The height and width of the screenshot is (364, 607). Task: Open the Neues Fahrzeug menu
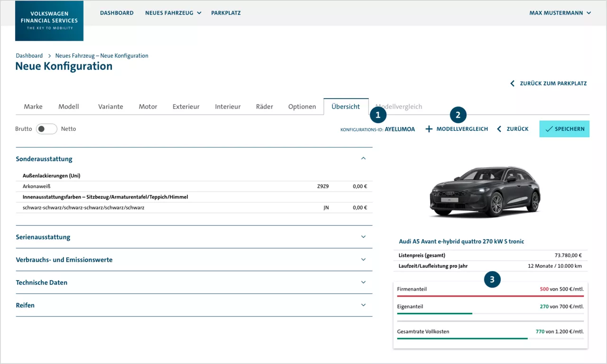tap(173, 13)
